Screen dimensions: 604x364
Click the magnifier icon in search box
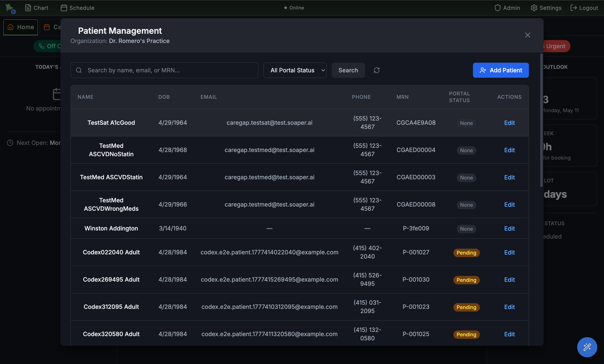(x=79, y=70)
